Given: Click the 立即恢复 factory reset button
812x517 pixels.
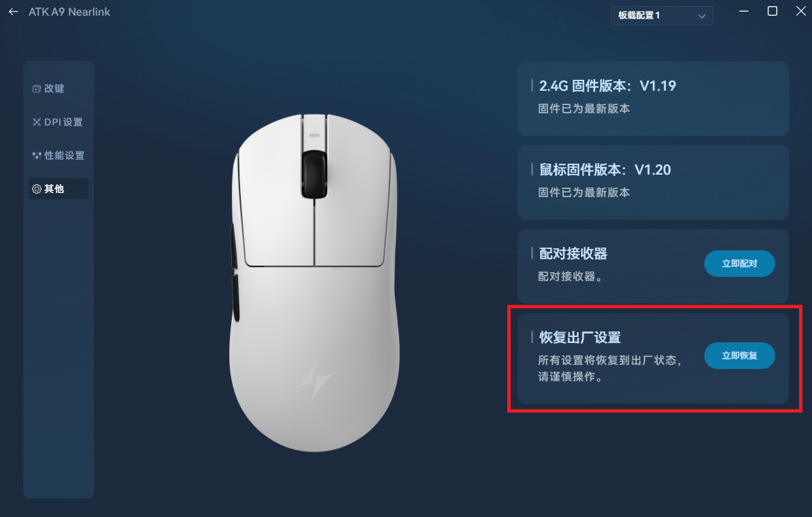Looking at the screenshot, I should 739,356.
